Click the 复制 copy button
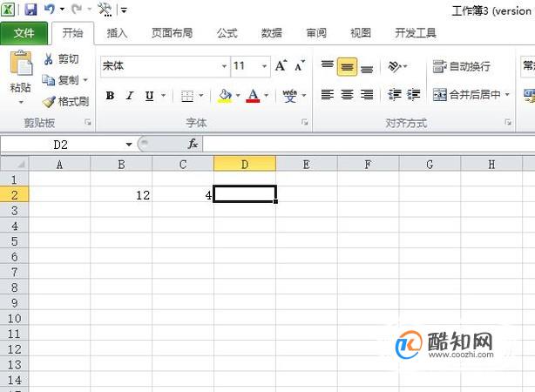 tap(61, 80)
